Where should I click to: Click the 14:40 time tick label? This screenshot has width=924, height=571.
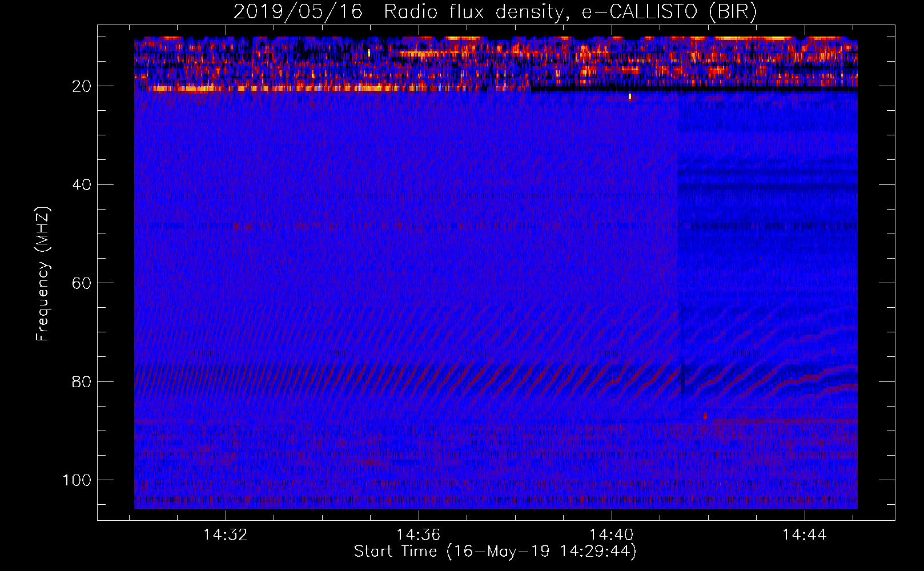coord(611,535)
